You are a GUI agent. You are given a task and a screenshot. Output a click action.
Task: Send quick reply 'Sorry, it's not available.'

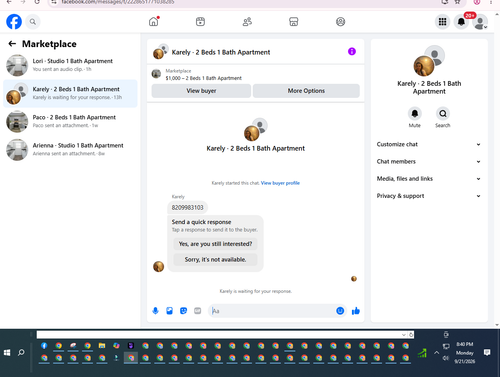coord(215,259)
